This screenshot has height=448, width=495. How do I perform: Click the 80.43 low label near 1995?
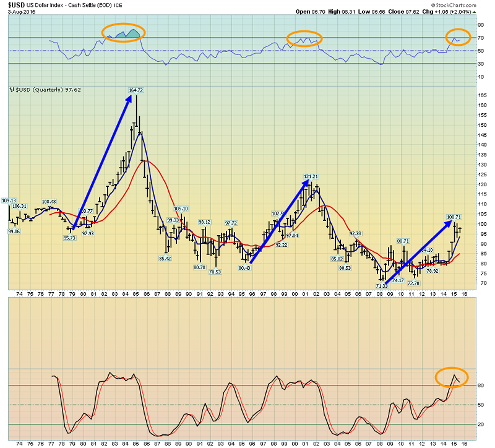tap(244, 267)
